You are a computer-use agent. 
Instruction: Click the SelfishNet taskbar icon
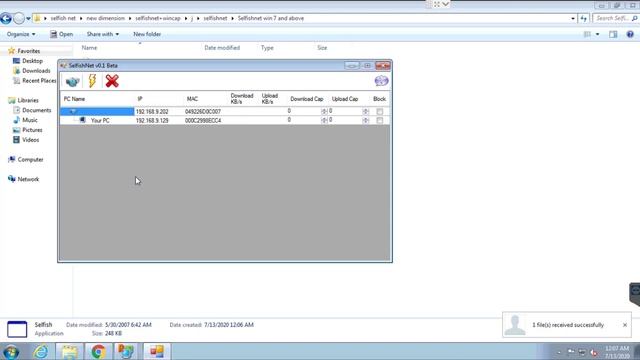156,352
